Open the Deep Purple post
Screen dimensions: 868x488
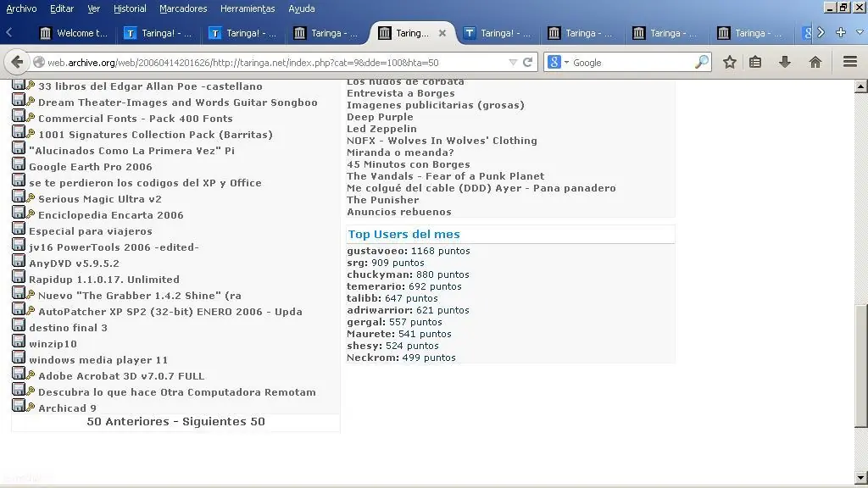coord(380,117)
